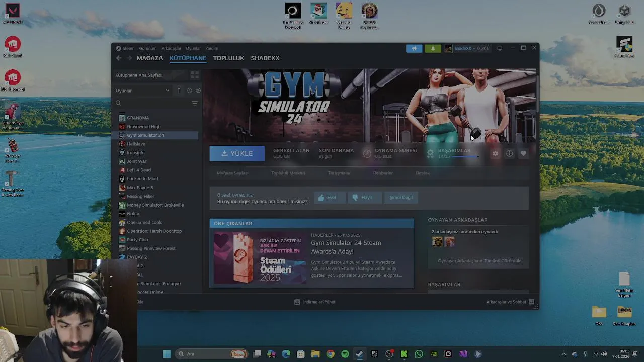644x362 pixels.
Task: Switch to KÜTÜPHANE tab
Action: click(x=188, y=58)
